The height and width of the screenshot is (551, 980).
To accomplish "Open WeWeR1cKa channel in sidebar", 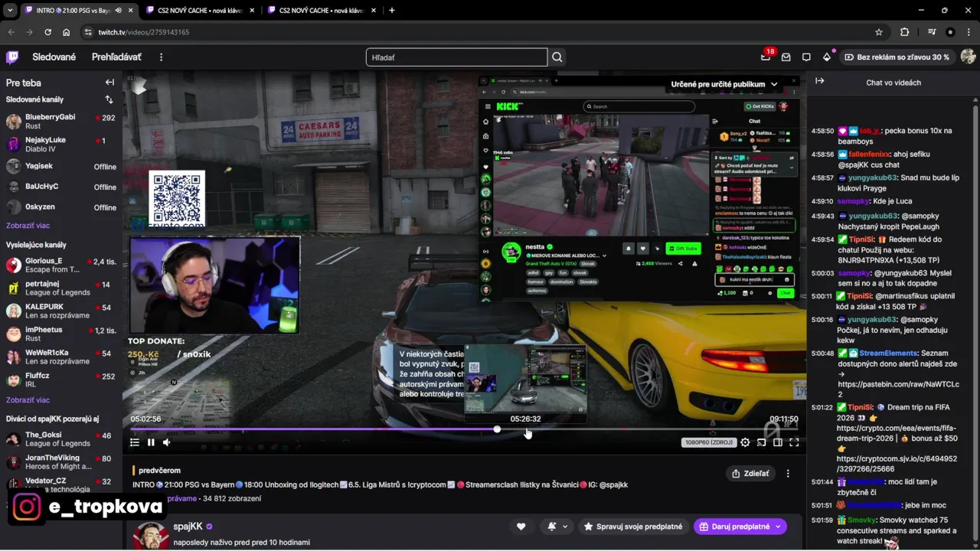I will coord(61,357).
